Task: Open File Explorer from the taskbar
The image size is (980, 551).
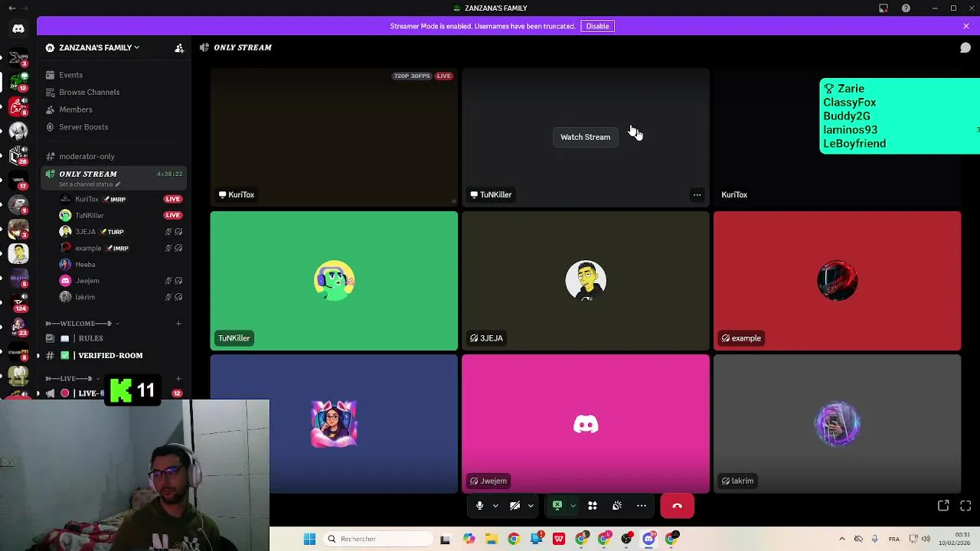Action: (x=491, y=539)
